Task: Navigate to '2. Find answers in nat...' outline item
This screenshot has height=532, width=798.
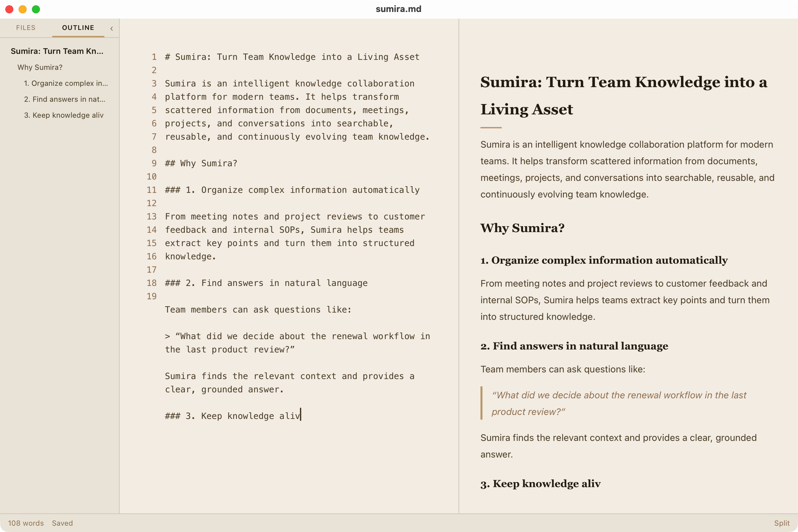Action: (x=65, y=99)
